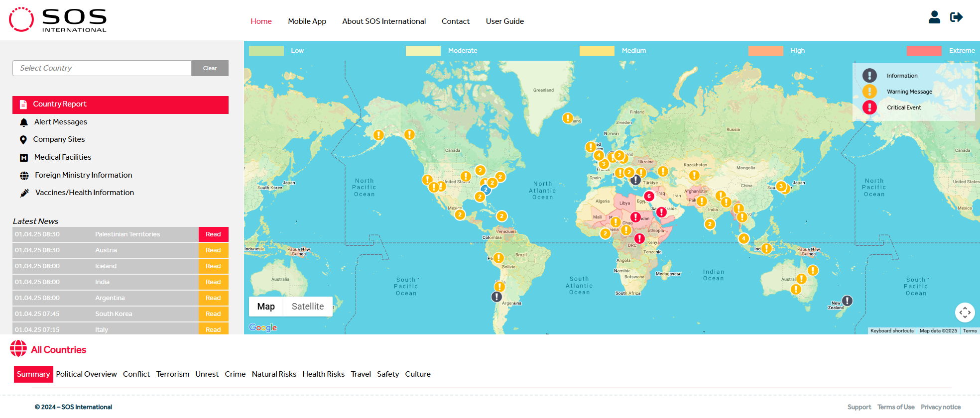The height and width of the screenshot is (418, 980).
Task: Open the Contact page
Action: pos(456,21)
